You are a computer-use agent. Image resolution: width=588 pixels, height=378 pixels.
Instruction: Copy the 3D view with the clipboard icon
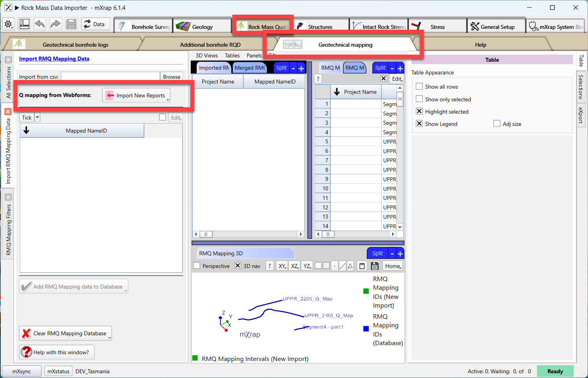click(x=362, y=266)
